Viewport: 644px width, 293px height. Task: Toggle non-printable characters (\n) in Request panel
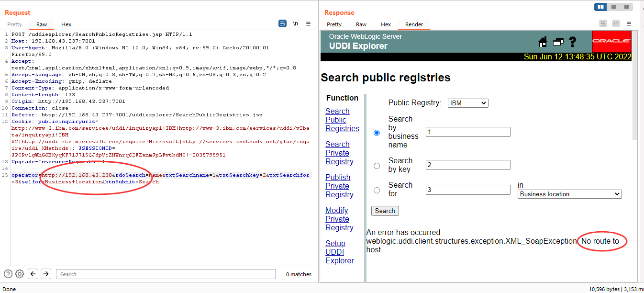[296, 23]
